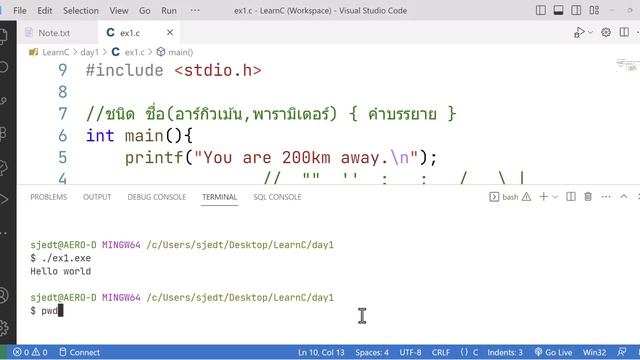Open the View menu
Viewport: 640px width, 360px height.
119,11
